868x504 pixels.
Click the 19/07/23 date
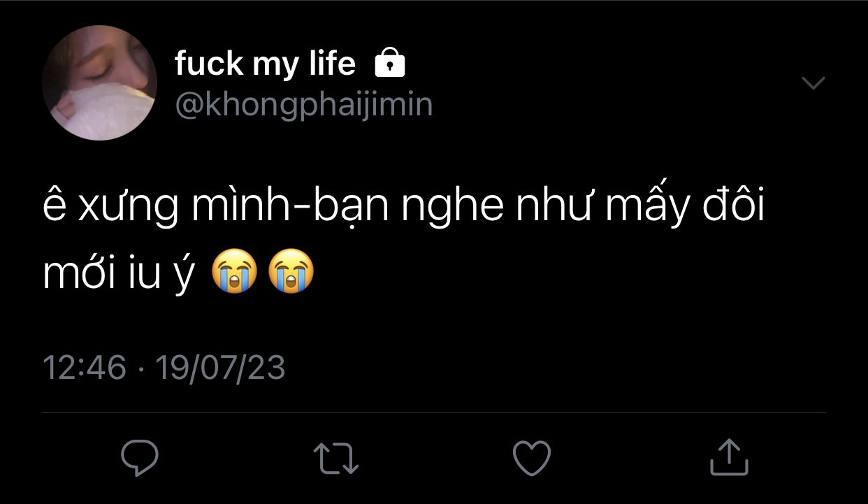click(x=220, y=368)
